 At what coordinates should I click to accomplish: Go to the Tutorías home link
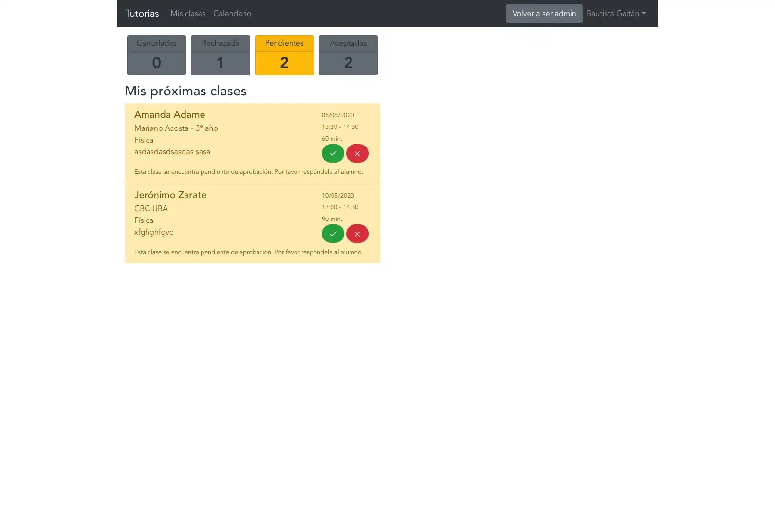(x=142, y=14)
